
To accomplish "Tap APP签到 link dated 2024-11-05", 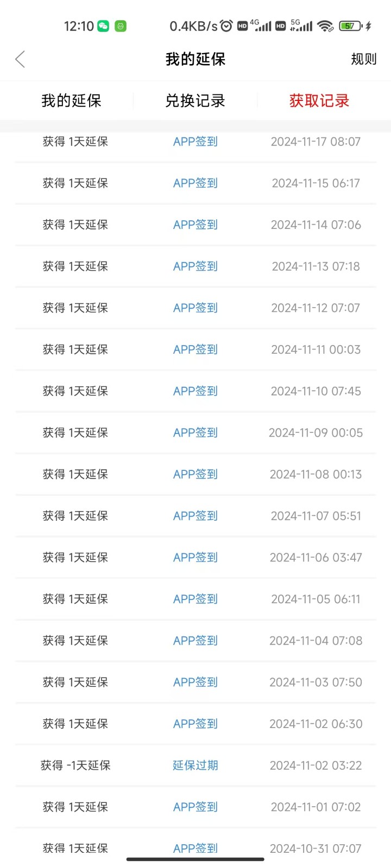I will click(x=195, y=599).
